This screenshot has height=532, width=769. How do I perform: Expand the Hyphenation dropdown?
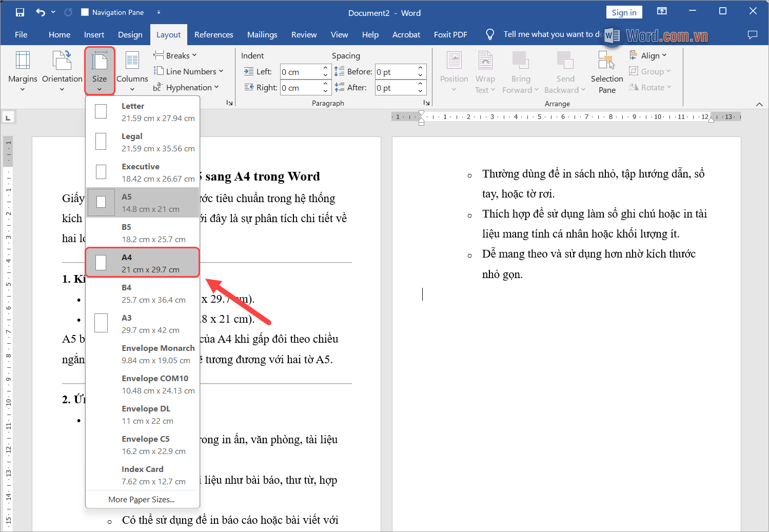(x=186, y=87)
